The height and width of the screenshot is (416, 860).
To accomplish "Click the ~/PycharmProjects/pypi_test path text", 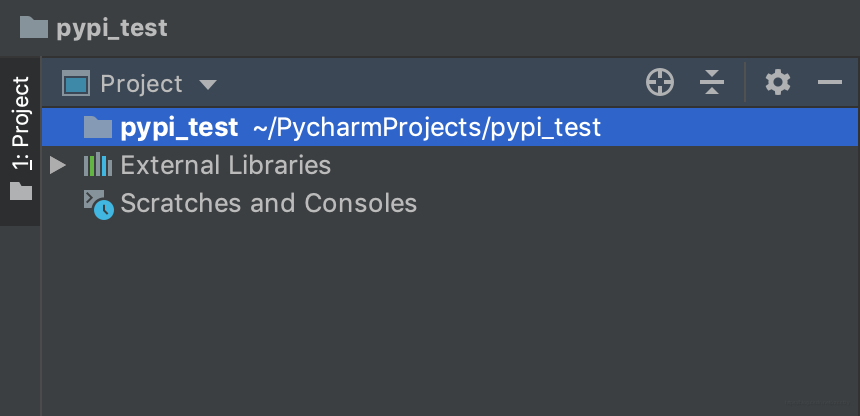I will 426,127.
